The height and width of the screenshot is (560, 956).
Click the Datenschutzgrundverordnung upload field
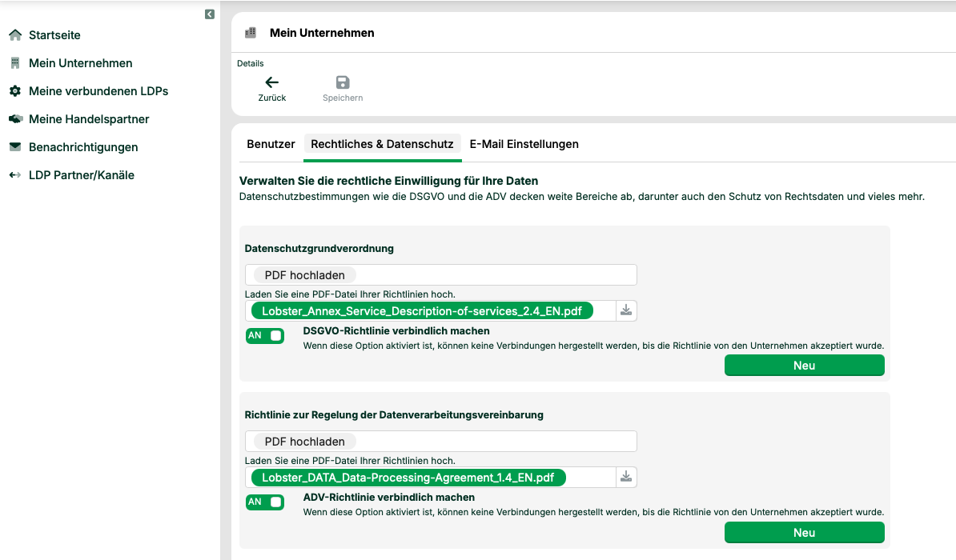pos(441,275)
